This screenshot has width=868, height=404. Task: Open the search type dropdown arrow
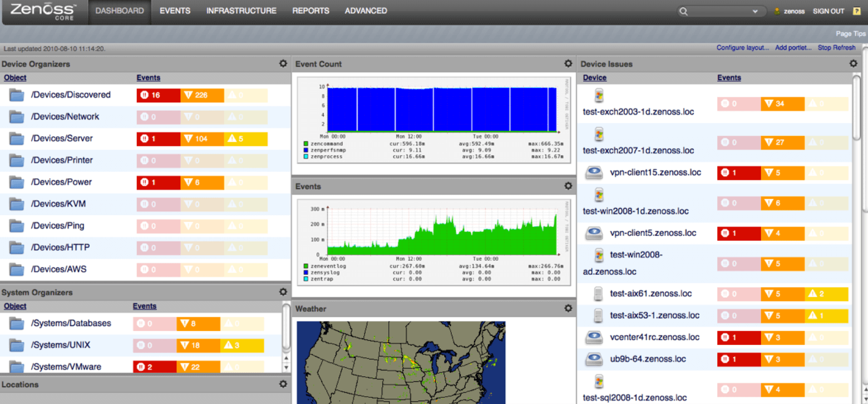click(755, 12)
